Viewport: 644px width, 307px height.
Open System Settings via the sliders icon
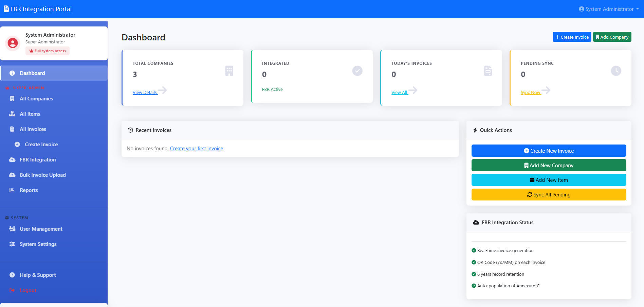tap(12, 244)
